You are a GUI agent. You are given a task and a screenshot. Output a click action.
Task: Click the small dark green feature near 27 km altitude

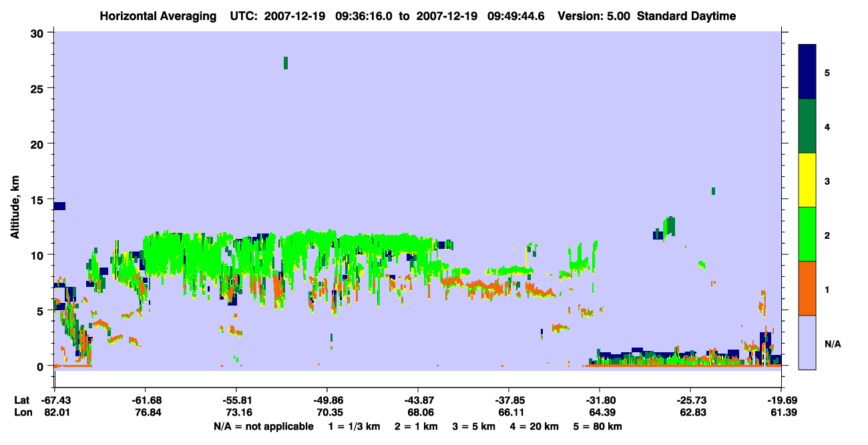pyautogui.click(x=286, y=63)
